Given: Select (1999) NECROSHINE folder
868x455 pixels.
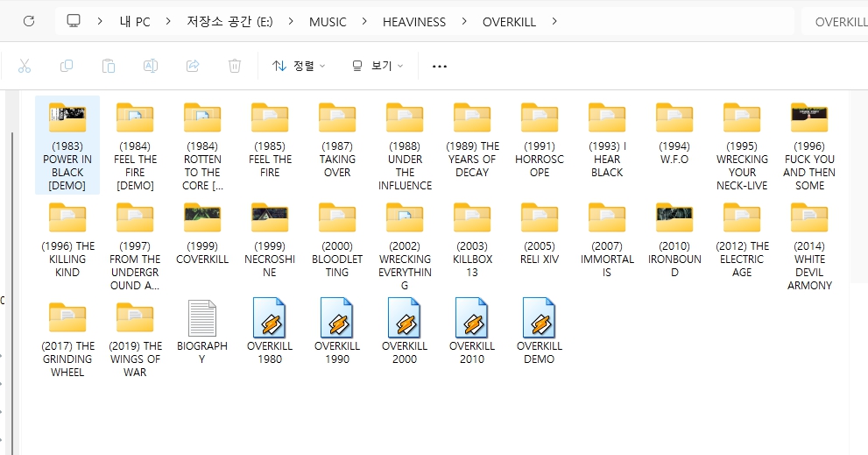Looking at the screenshot, I should click(270, 238).
